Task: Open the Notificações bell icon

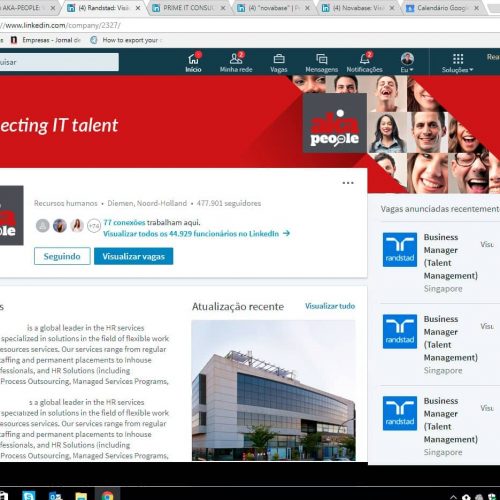Action: (x=364, y=62)
